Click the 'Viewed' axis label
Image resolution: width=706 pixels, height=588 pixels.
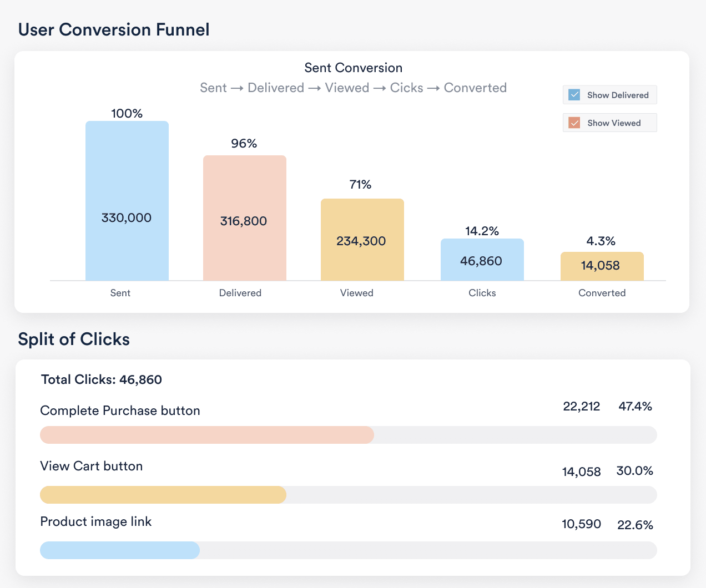[357, 293]
